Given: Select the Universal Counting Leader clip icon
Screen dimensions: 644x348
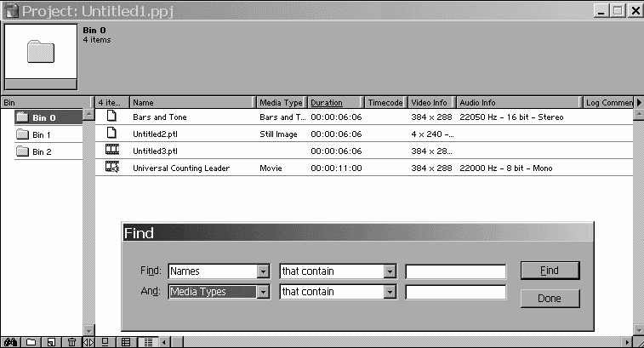Looking at the screenshot, I should pos(111,168).
